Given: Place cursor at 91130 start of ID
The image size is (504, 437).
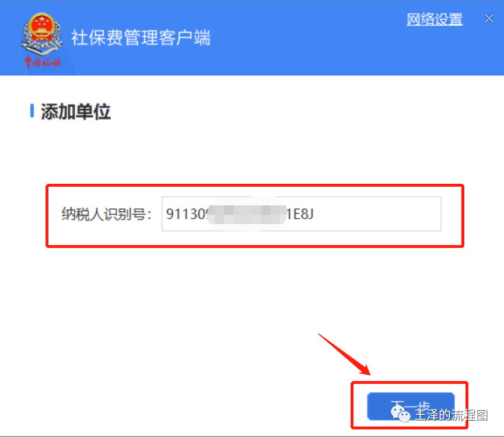Looking at the screenshot, I should pos(166,214).
